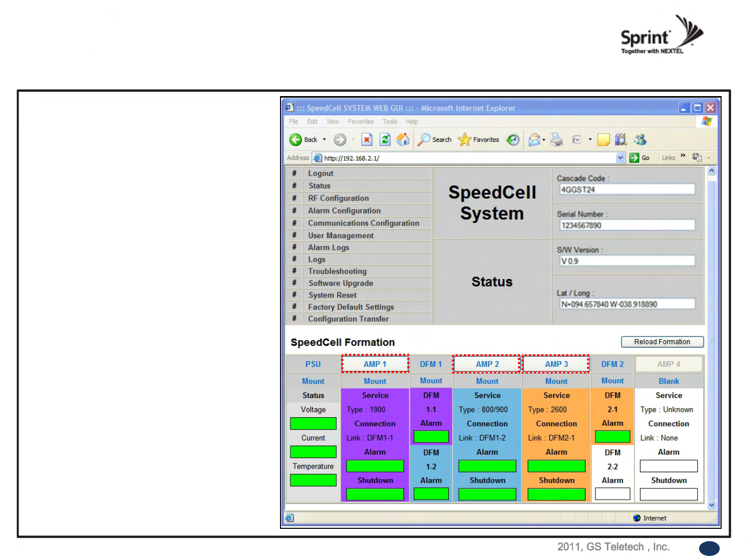Screen dimensions: 746x560
Task: Click the Status link in the navigation list
Action: click(319, 186)
